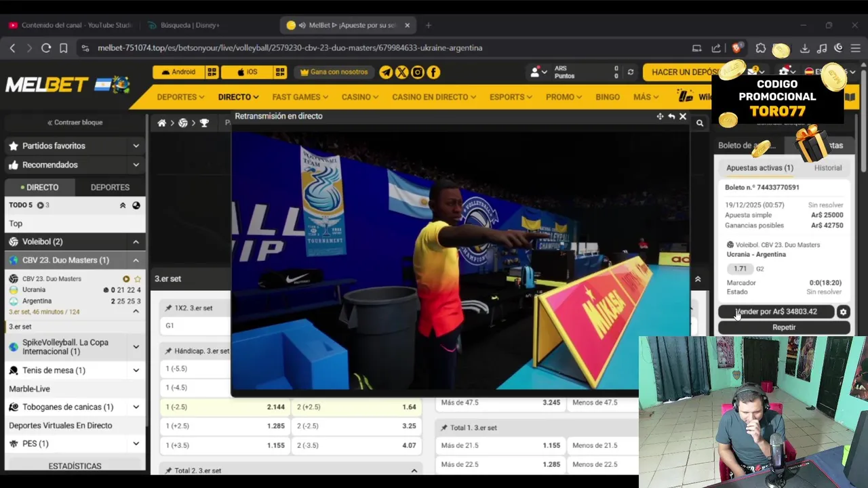Viewport: 868px width, 488px height.
Task: Click Contraer bloque button
Action: click(75, 123)
